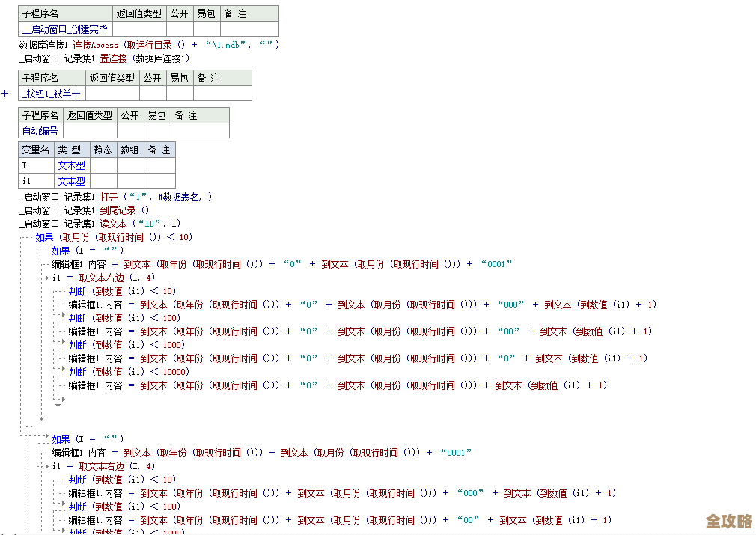The image size is (756, 535).
Task: Select the 自动编号 subroutine name cell
Action: 40,131
